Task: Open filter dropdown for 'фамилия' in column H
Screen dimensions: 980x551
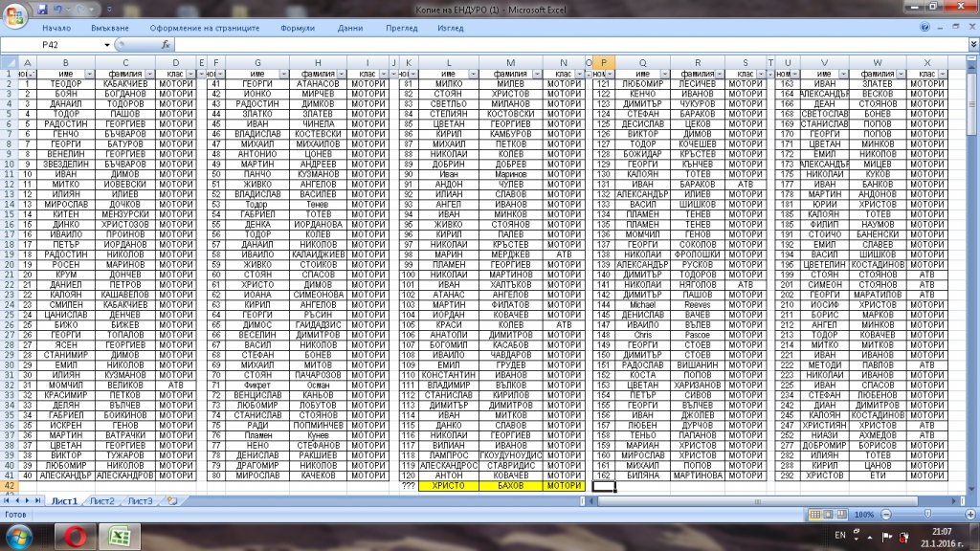Action: (342, 75)
